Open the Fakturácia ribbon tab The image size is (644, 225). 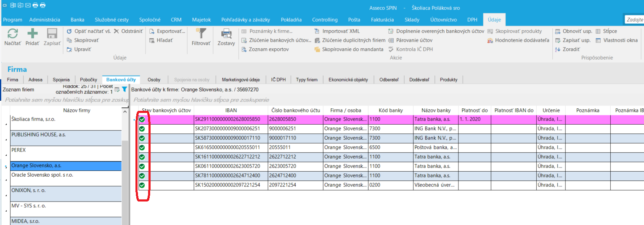[382, 20]
